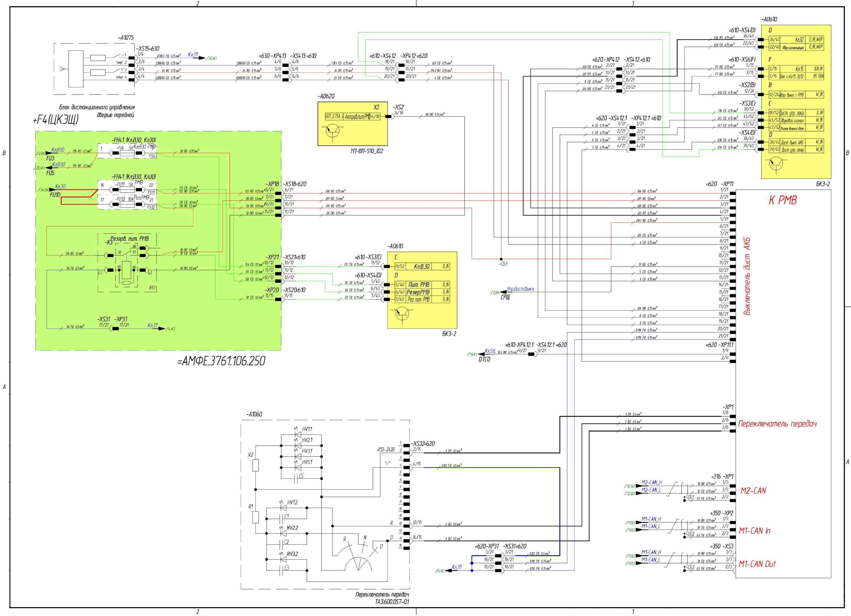Select the red 'M1-CAN In' label
851x616 pixels.
[755, 531]
